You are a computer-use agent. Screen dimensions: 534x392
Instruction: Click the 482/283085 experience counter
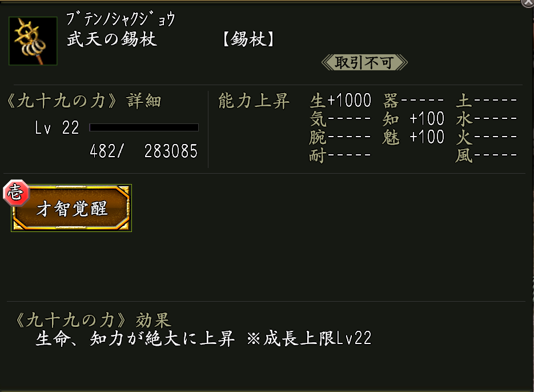(143, 151)
